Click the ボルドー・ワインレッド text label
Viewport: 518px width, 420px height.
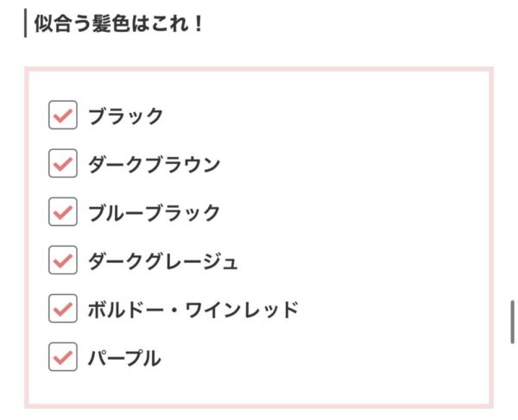[193, 310]
